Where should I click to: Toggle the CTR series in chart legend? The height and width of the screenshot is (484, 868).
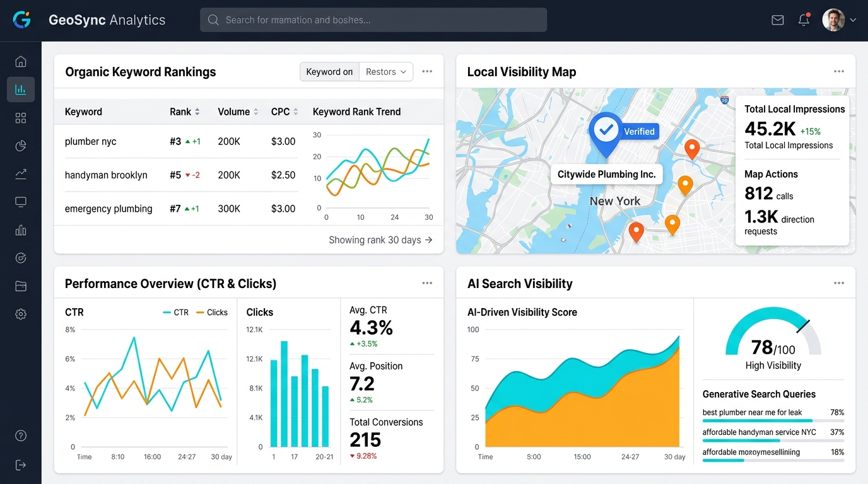(175, 312)
